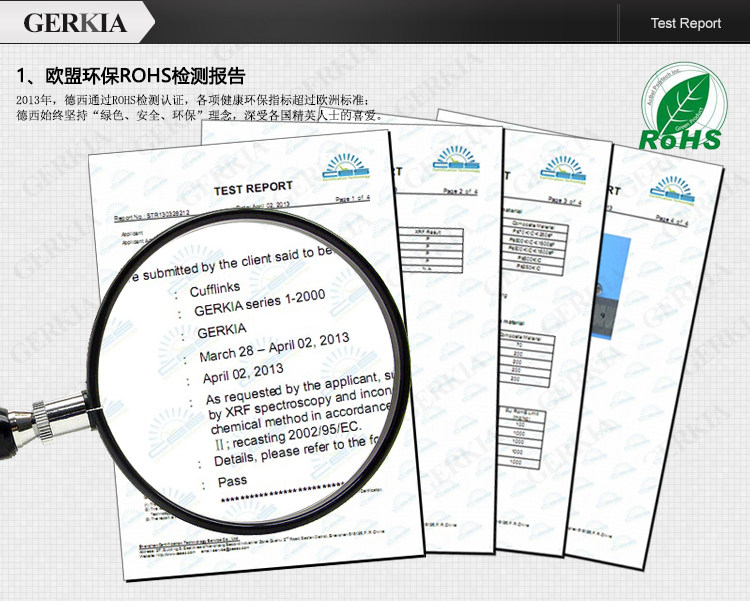
Task: Click the Page 3 of 4 label
Action: pyautogui.click(x=564, y=200)
